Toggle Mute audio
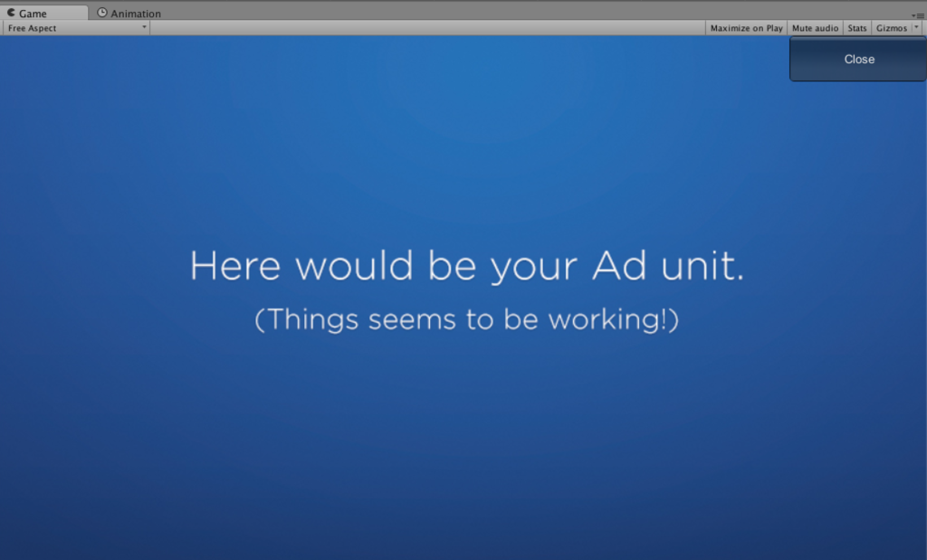Image resolution: width=927 pixels, height=560 pixels. tap(815, 28)
